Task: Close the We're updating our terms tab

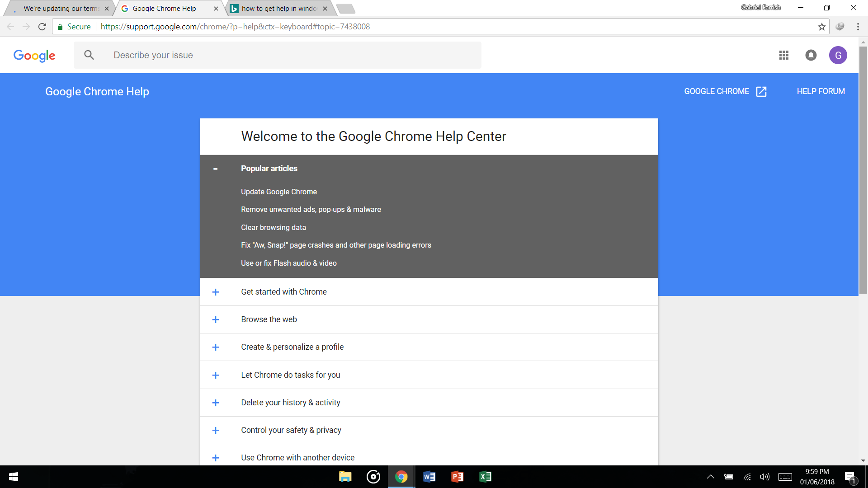Action: [107, 9]
